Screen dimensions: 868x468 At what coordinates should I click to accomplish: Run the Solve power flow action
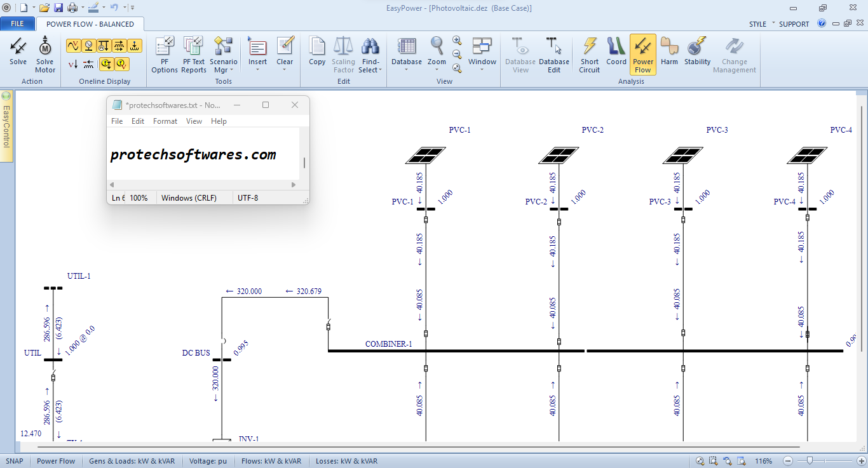click(x=18, y=51)
